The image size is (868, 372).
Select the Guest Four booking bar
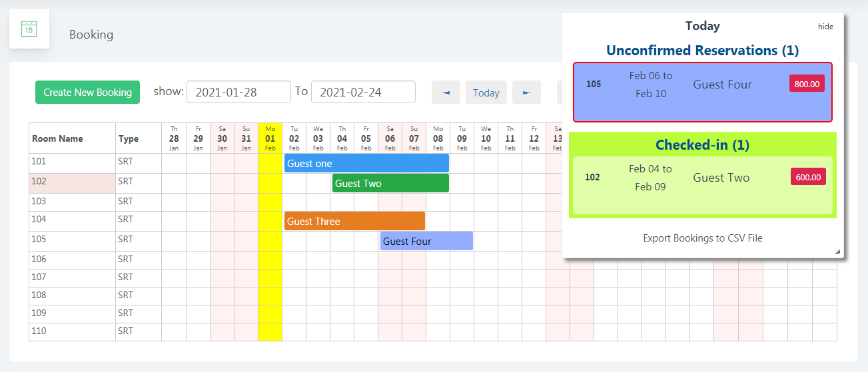(426, 241)
